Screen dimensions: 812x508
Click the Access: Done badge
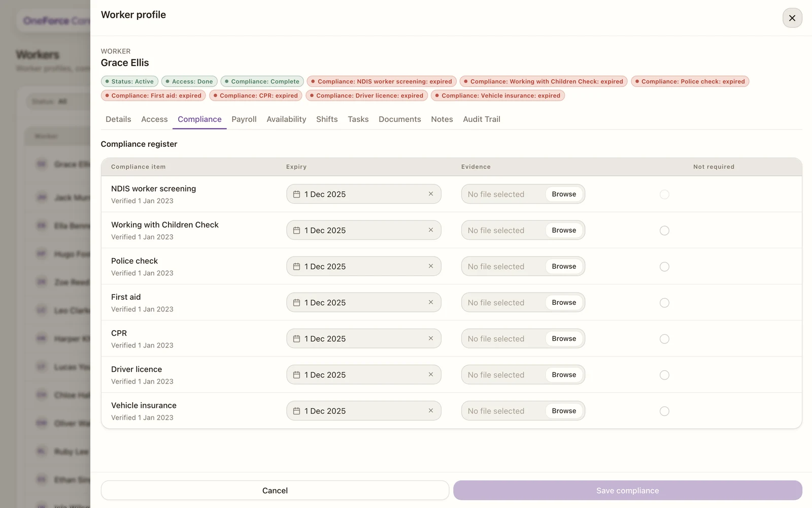pyautogui.click(x=189, y=81)
